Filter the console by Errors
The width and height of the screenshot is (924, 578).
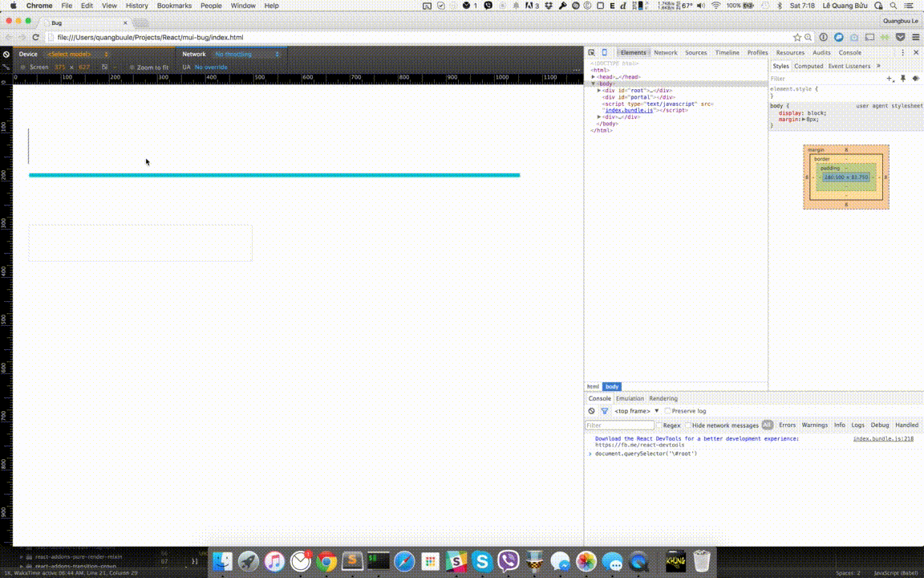click(787, 425)
